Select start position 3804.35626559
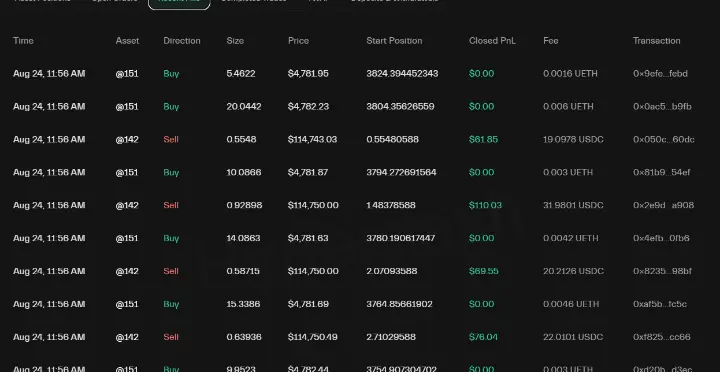 pos(400,107)
